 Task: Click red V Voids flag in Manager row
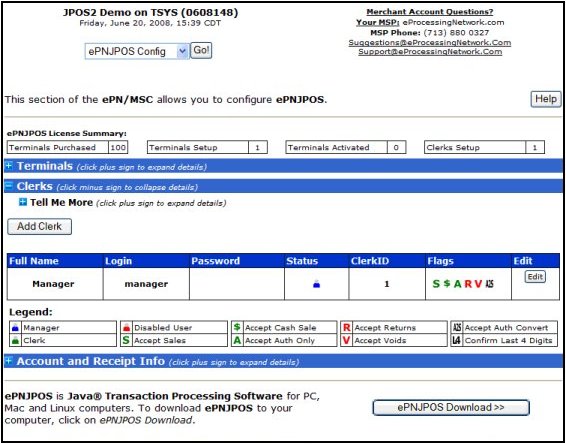(478, 284)
